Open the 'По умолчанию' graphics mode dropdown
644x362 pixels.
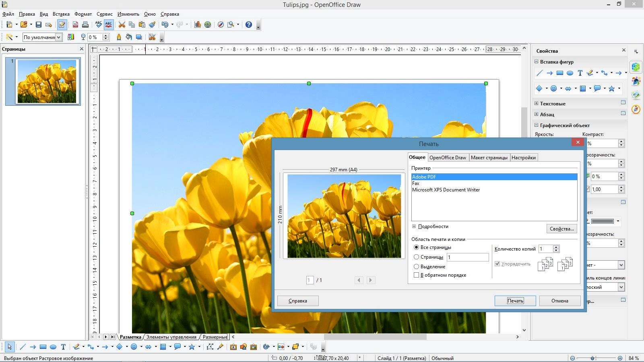[59, 37]
